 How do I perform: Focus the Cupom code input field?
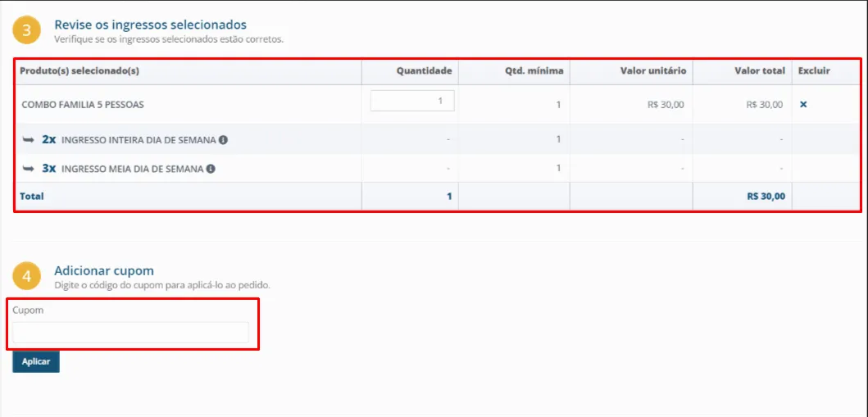pos(130,333)
